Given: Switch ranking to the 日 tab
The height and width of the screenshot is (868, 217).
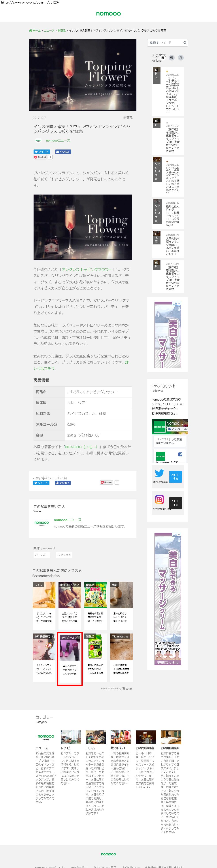Looking at the screenshot, I should pyautogui.click(x=162, y=58).
